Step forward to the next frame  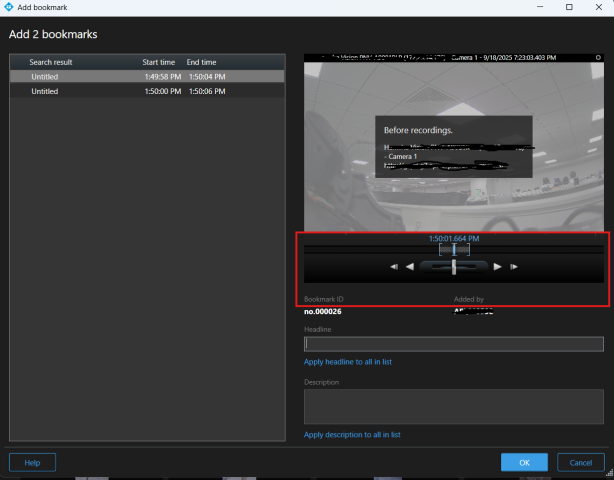point(513,267)
